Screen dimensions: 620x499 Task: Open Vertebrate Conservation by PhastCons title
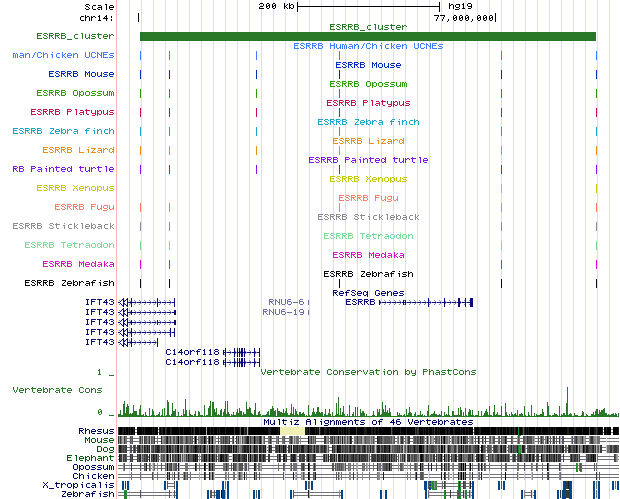(x=367, y=372)
